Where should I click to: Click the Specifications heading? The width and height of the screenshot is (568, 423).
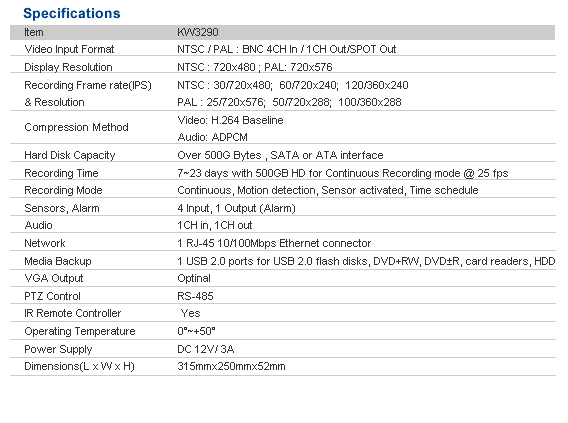point(72,13)
